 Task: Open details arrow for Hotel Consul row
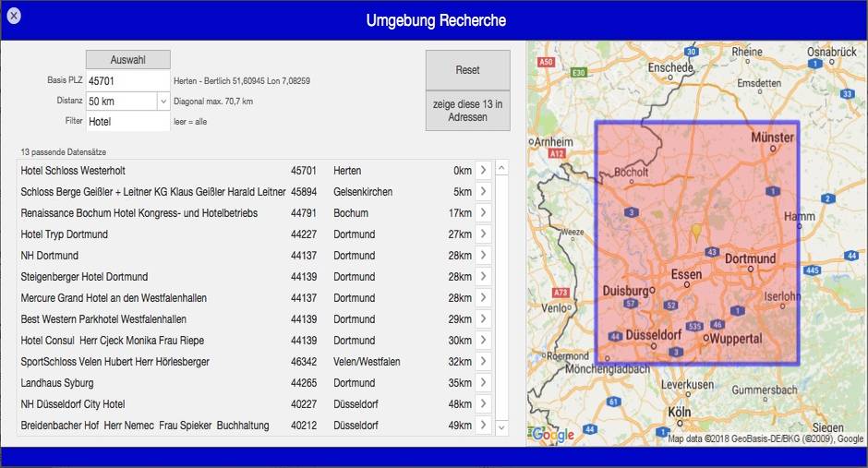483,341
